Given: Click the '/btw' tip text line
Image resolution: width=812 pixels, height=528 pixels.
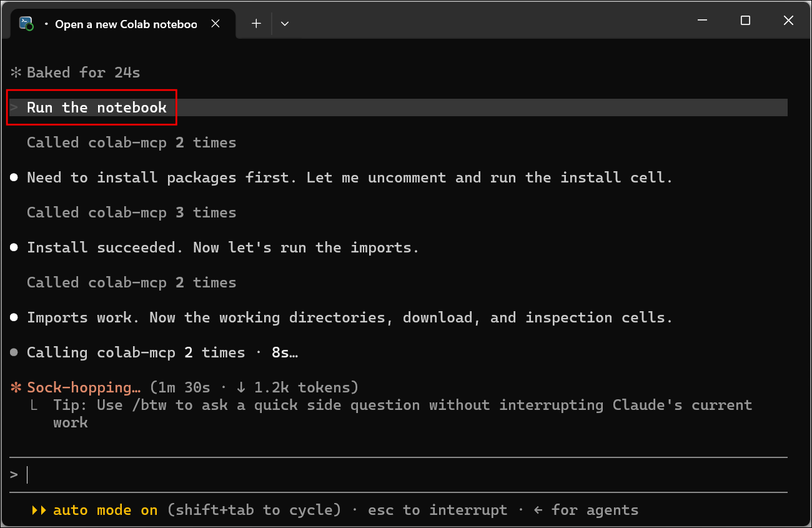Looking at the screenshot, I should click(402, 414).
